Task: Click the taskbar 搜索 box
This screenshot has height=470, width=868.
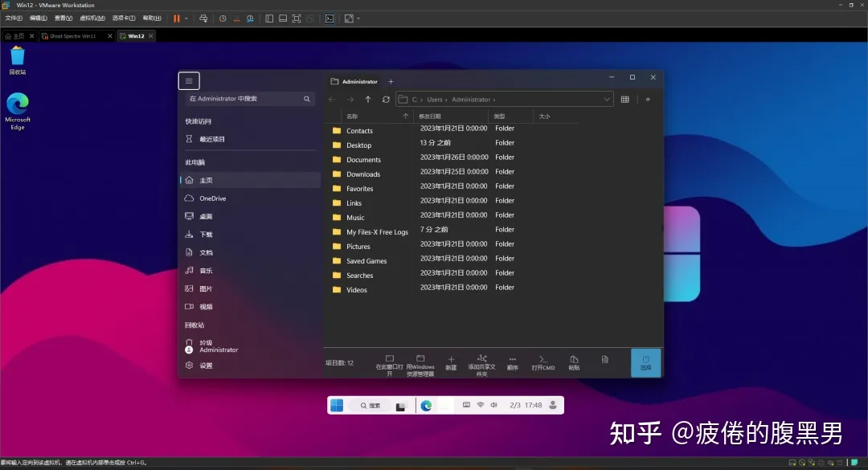Action: coord(371,406)
